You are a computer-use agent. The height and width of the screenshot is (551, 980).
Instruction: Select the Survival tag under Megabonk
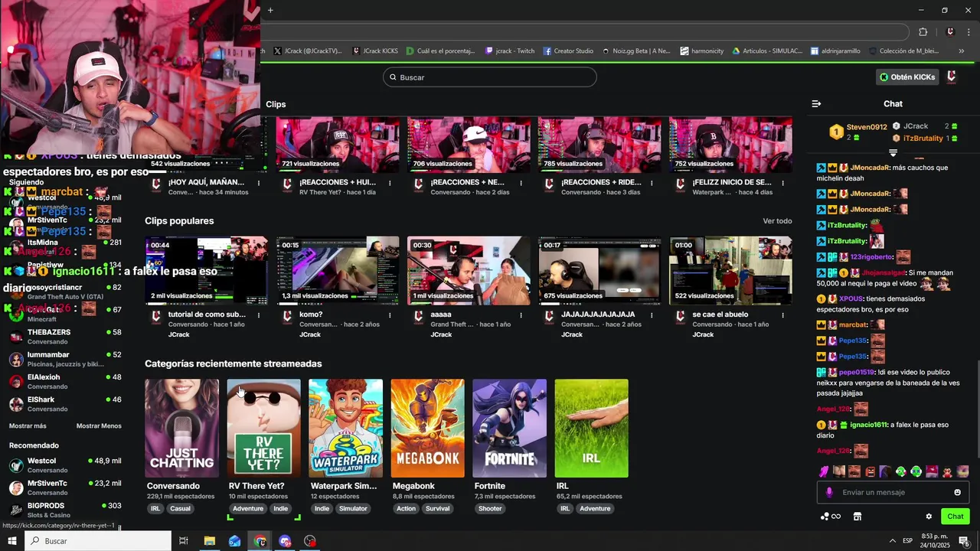click(438, 509)
